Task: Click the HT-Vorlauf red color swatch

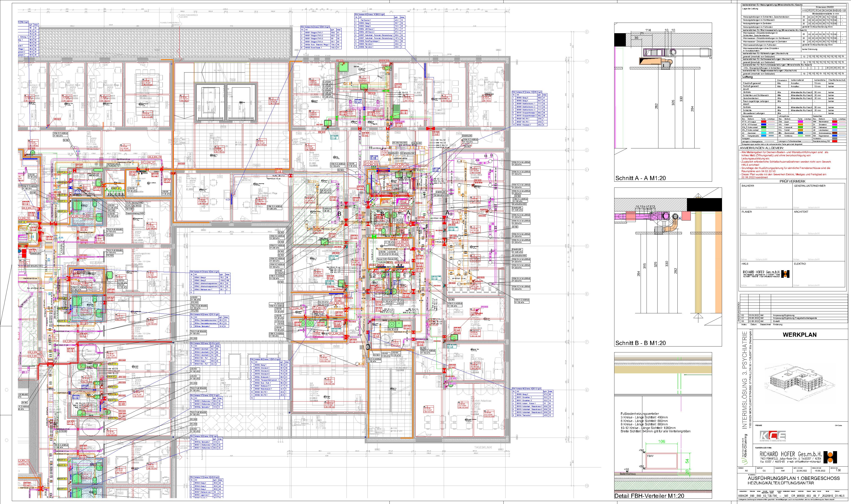Action: (764, 122)
